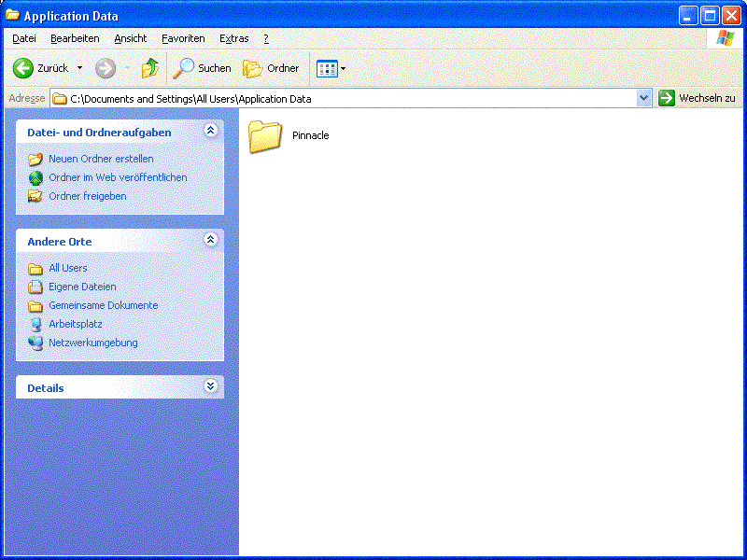Open the Extras menu

pos(233,38)
